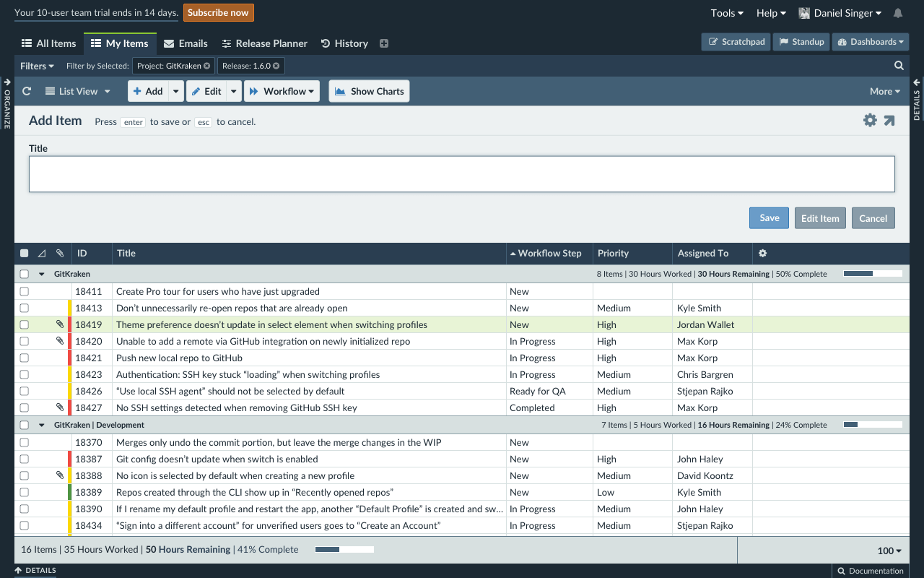Open attachment on item 18427

coord(60,407)
